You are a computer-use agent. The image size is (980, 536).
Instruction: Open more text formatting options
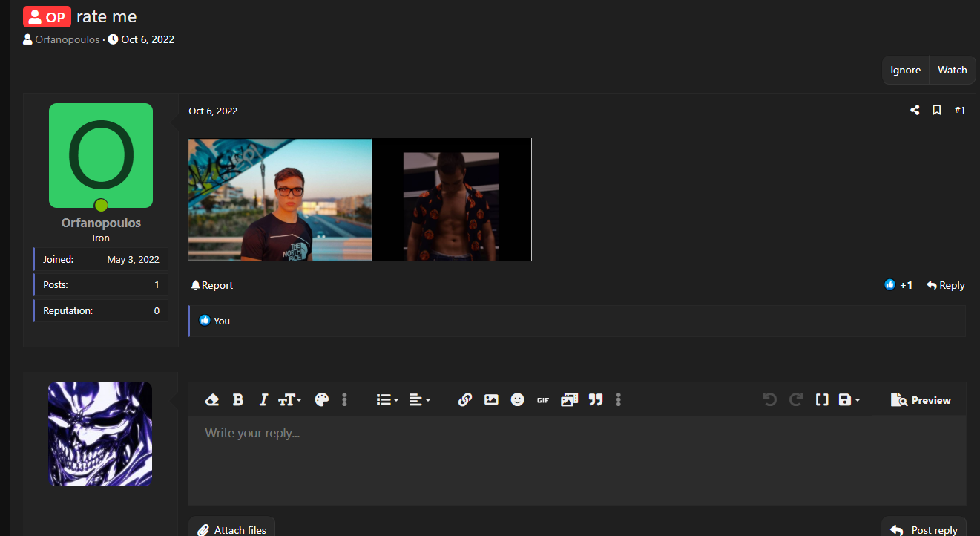point(344,400)
